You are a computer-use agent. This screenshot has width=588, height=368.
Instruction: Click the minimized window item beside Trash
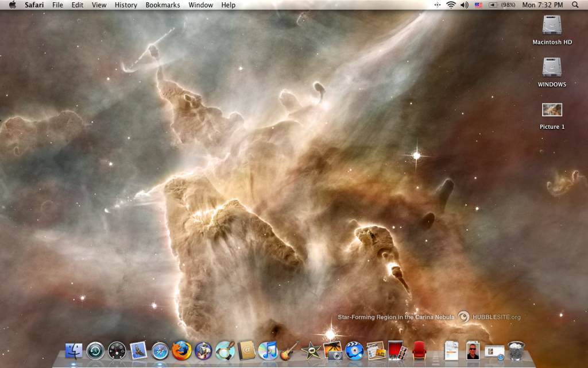[494, 352]
